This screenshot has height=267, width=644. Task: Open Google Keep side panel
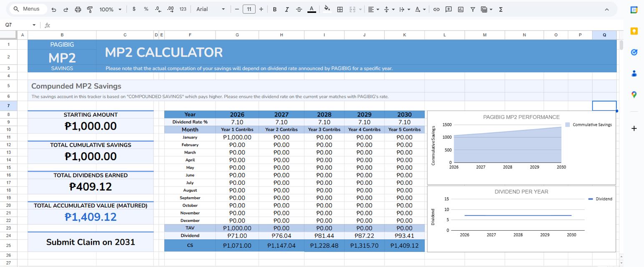(634, 31)
